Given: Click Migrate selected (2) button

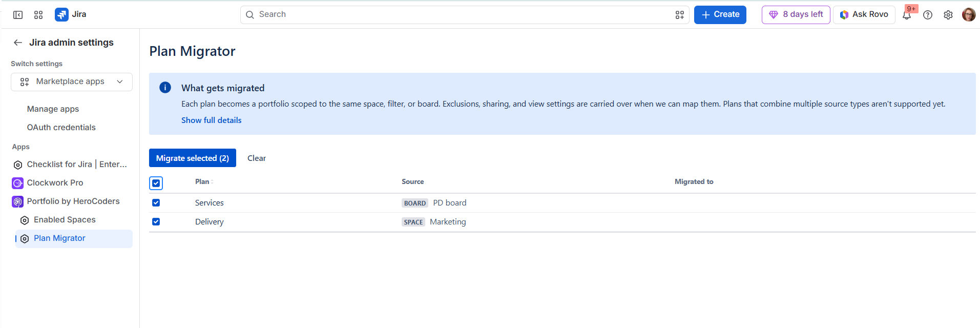Looking at the screenshot, I should click(x=193, y=158).
